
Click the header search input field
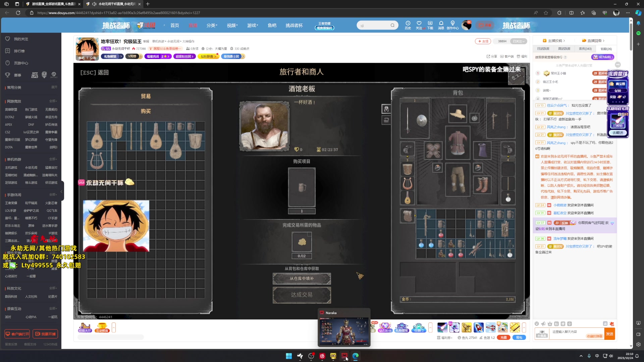click(374, 25)
